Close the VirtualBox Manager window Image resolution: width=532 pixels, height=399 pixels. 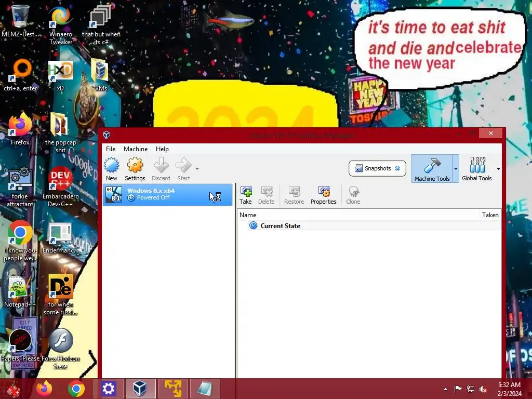pos(490,134)
